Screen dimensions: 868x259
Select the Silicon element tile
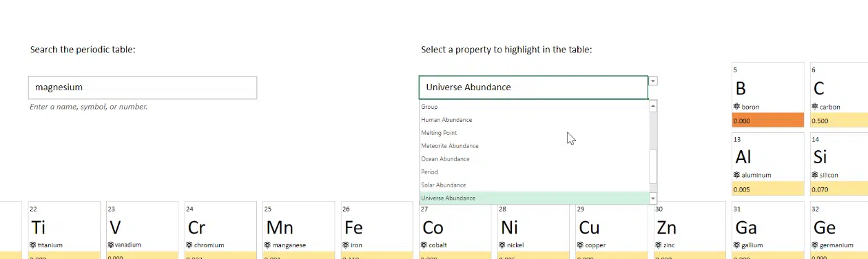[x=839, y=164]
